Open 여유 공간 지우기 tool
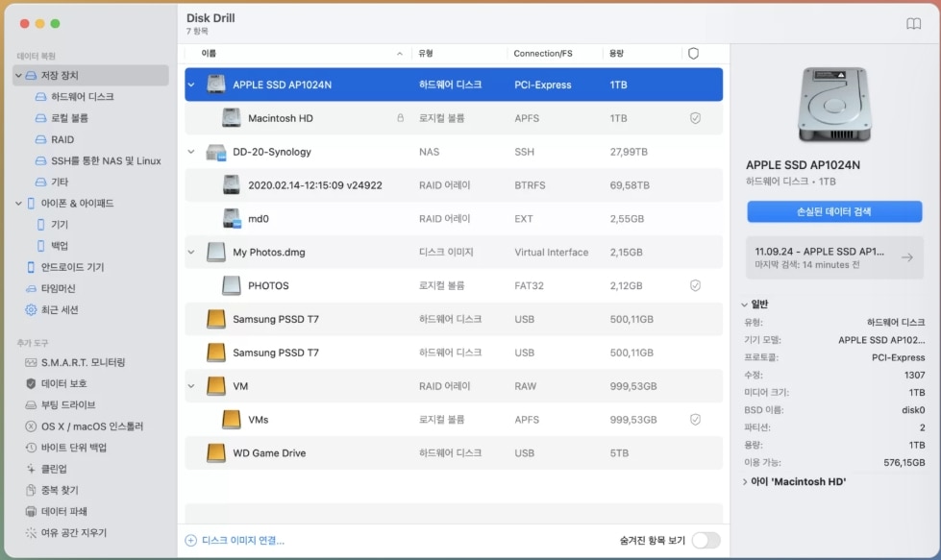The image size is (941, 560). 66,533
